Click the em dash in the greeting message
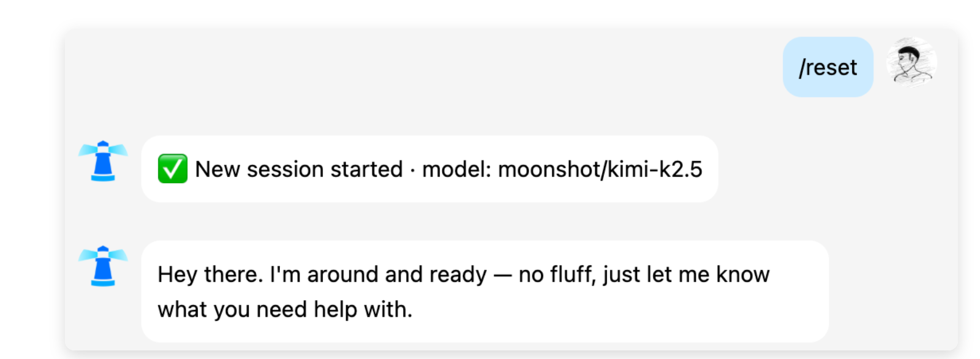The width and height of the screenshot is (980, 359). pyautogui.click(x=502, y=275)
